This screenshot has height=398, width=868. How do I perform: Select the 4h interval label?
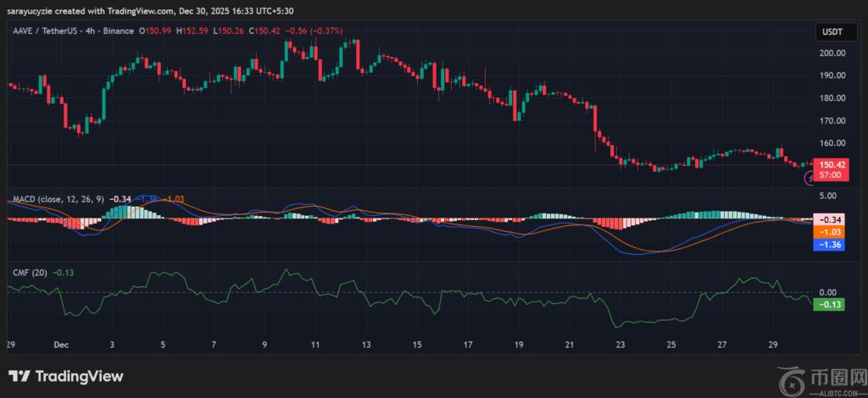[x=100, y=31]
